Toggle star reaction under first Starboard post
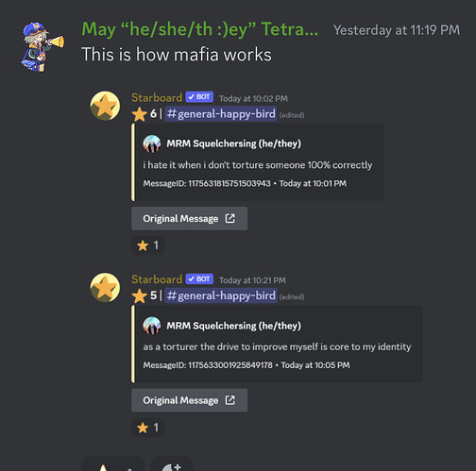Image resolution: width=476 pixels, height=471 pixels. pyautogui.click(x=147, y=245)
